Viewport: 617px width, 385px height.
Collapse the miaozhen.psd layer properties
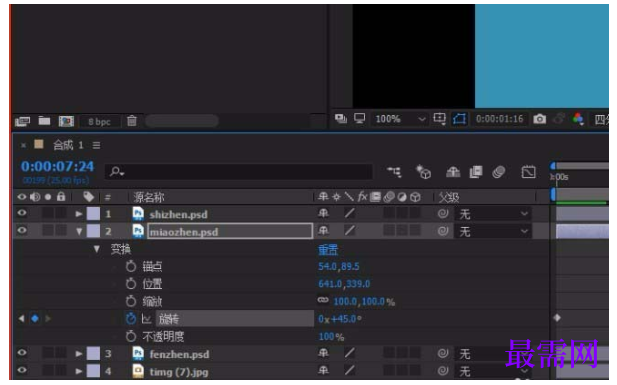(79, 231)
